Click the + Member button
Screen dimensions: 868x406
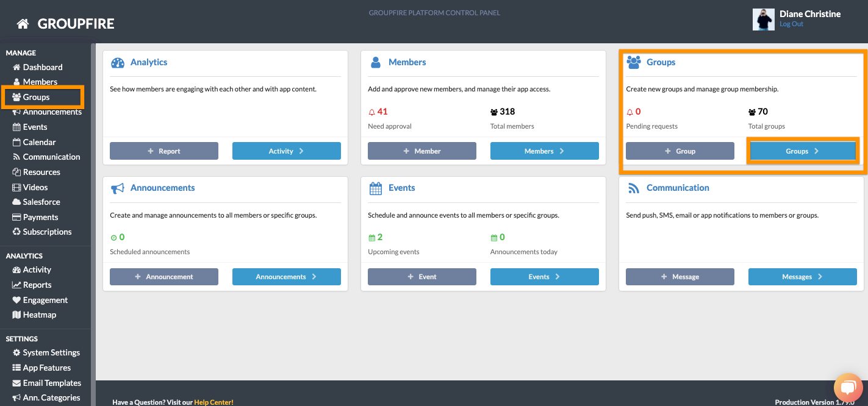pos(422,151)
